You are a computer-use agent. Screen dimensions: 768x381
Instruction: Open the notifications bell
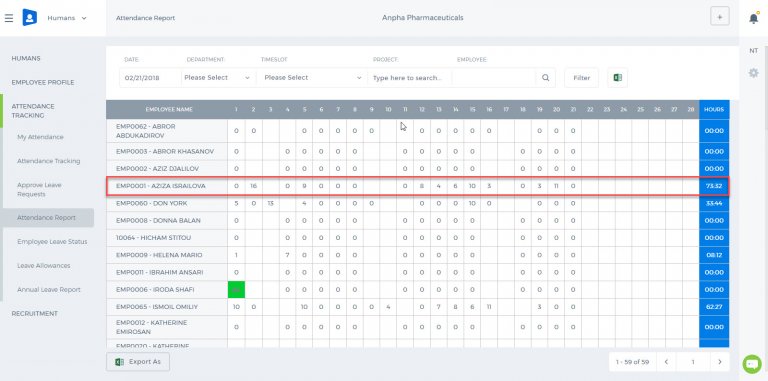coord(754,18)
